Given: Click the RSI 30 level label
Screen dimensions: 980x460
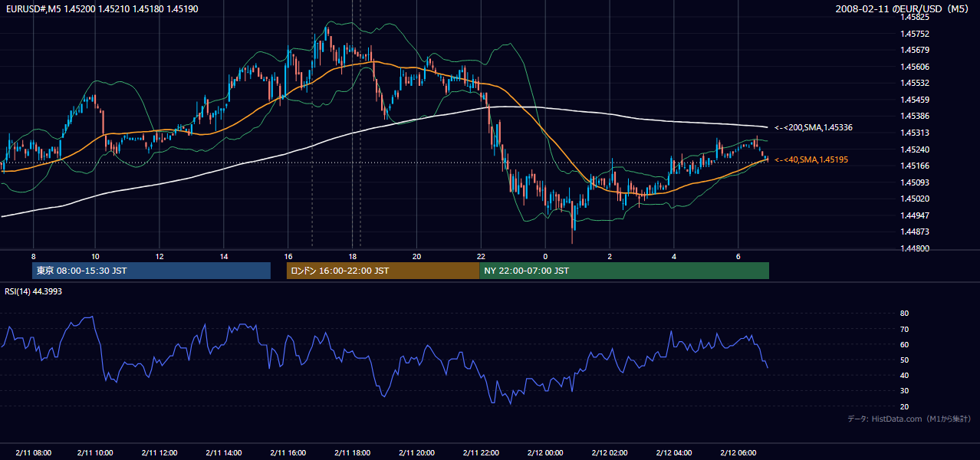Looking at the screenshot, I should (904, 391).
